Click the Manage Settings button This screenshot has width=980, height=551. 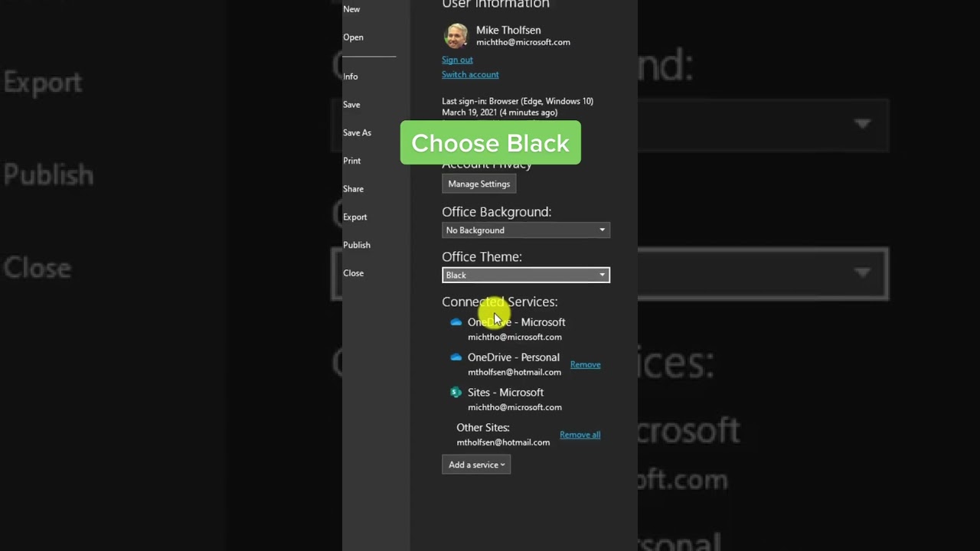[479, 184]
